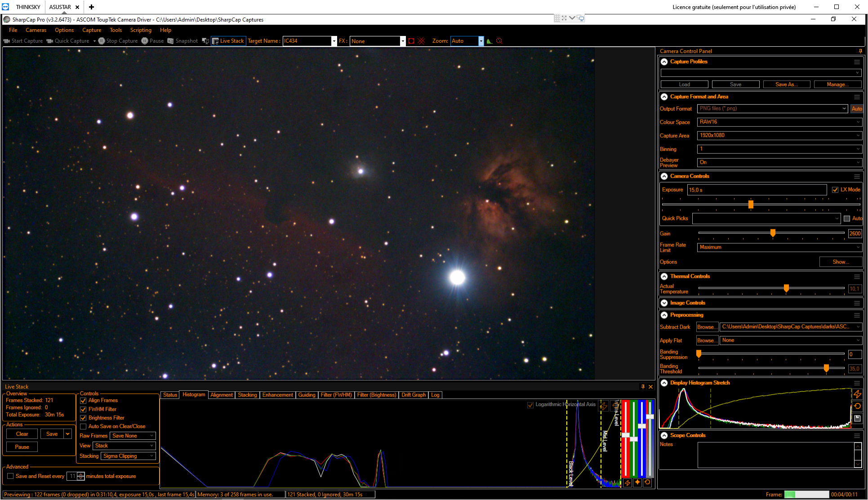Click Browse... next to Subtract Dark
The height and width of the screenshot is (500, 868).
click(707, 327)
